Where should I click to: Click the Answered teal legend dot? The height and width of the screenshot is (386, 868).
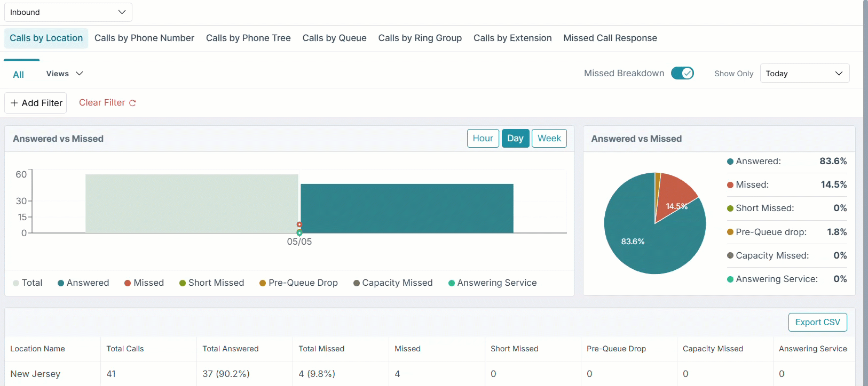[61, 283]
